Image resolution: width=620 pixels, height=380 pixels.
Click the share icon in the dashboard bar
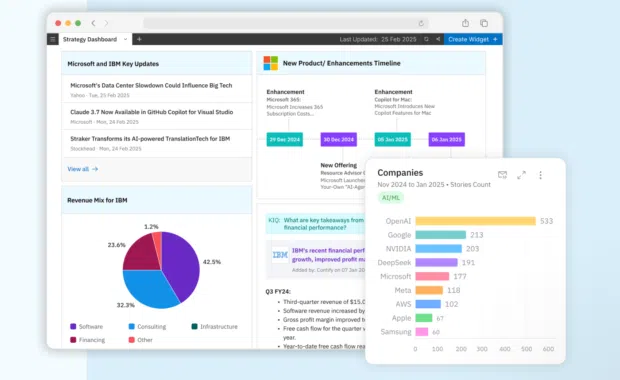click(x=438, y=39)
